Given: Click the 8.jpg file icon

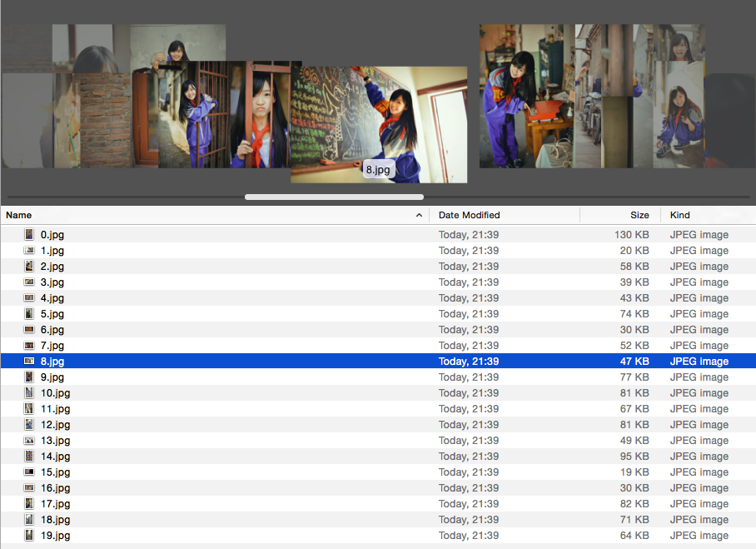Looking at the screenshot, I should click(x=29, y=361).
